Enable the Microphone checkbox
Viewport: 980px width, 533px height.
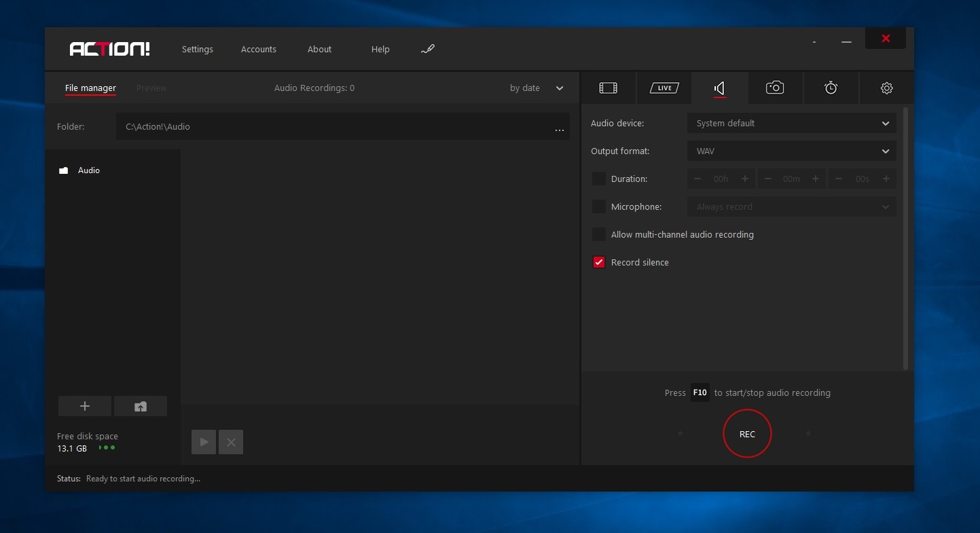coord(598,206)
